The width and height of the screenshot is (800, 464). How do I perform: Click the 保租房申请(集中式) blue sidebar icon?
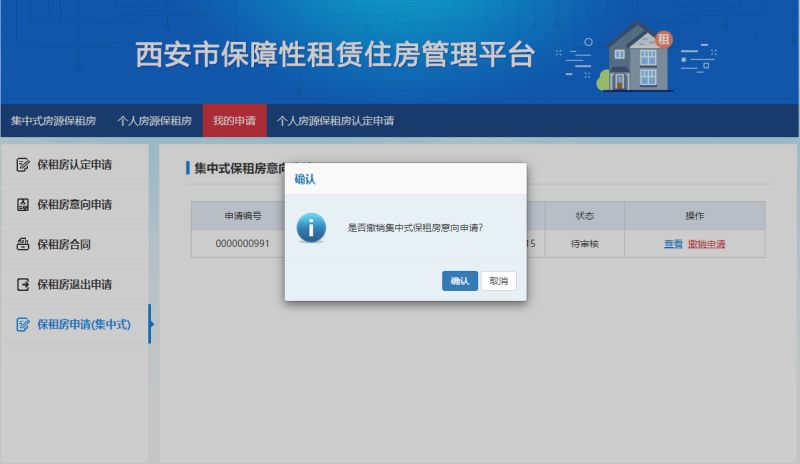[23, 324]
